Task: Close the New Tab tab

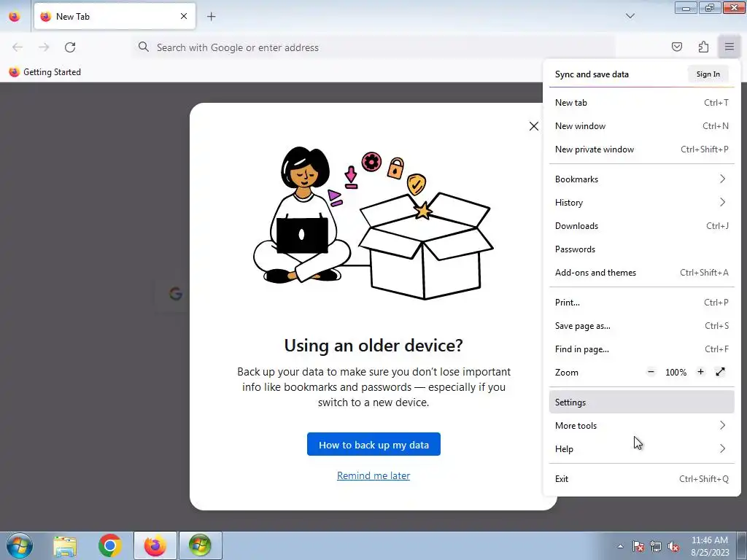Action: 184,16
